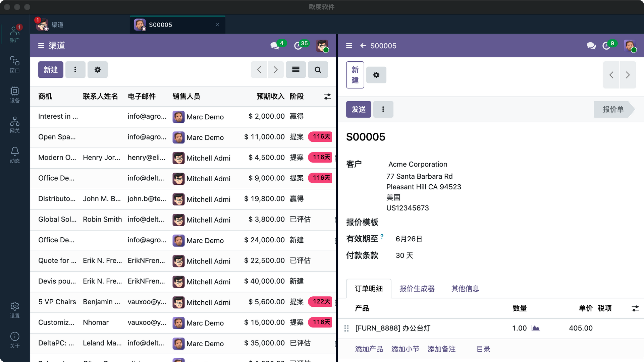The height and width of the screenshot is (362, 644).
Task: Click 添加产品 link
Action: (x=369, y=349)
